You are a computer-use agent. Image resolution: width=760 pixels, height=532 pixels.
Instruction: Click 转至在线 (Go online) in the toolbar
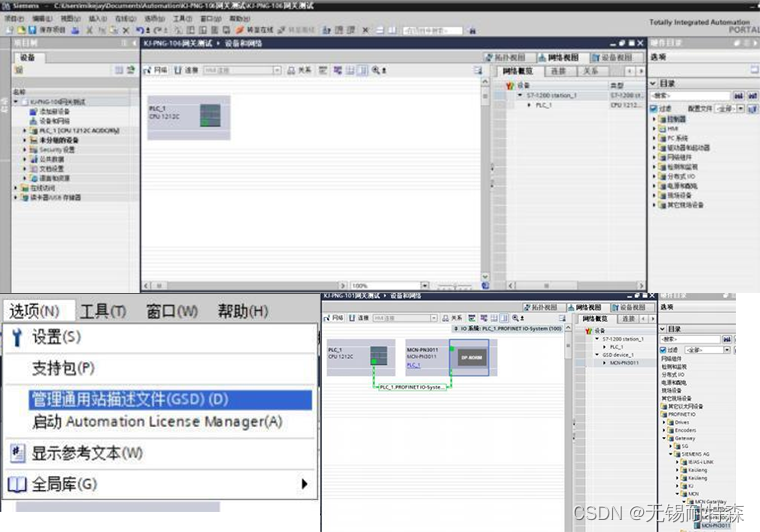coord(254,30)
